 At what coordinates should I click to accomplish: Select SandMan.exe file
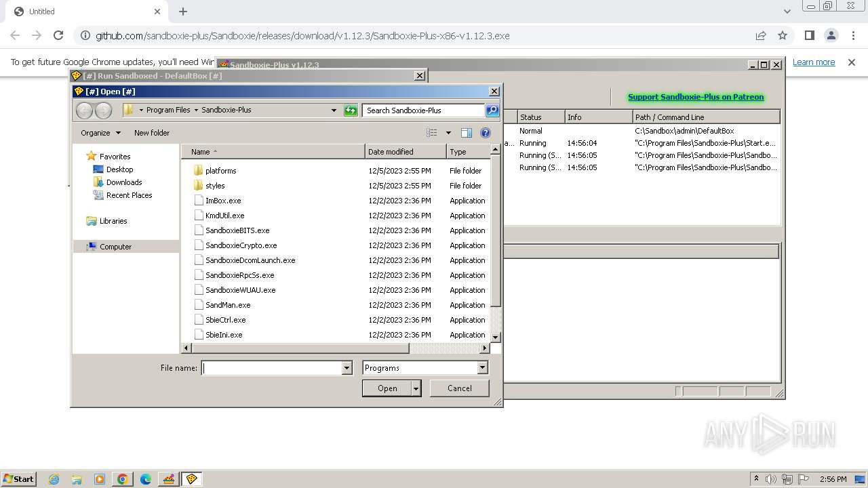[x=228, y=305]
